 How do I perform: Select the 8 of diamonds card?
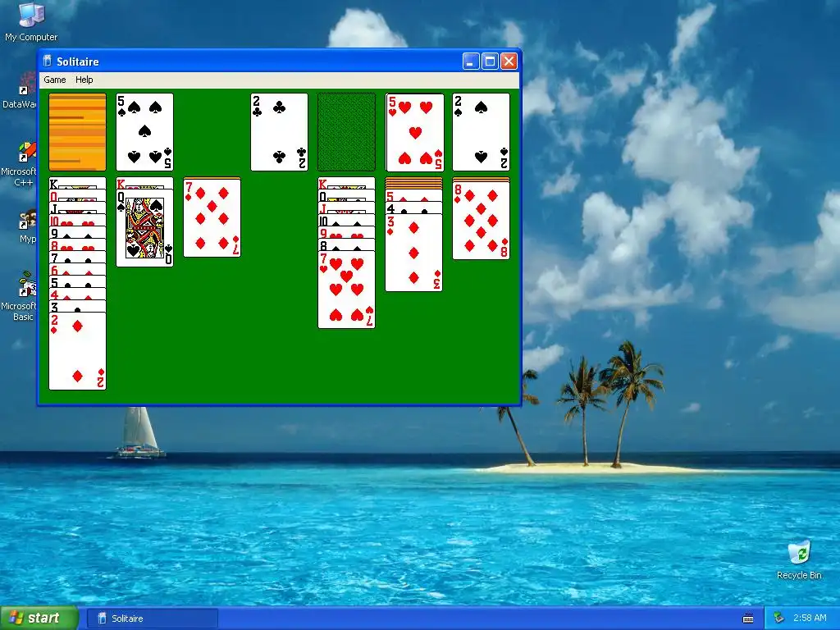coord(481,220)
